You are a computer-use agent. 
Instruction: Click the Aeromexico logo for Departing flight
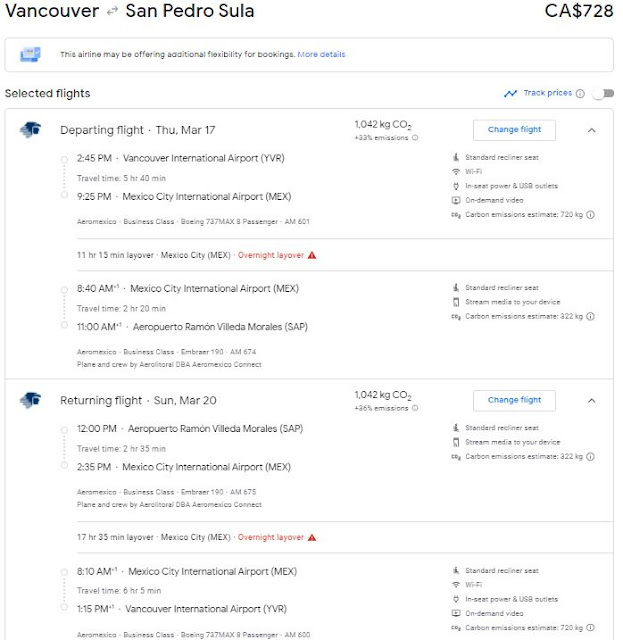(31, 130)
